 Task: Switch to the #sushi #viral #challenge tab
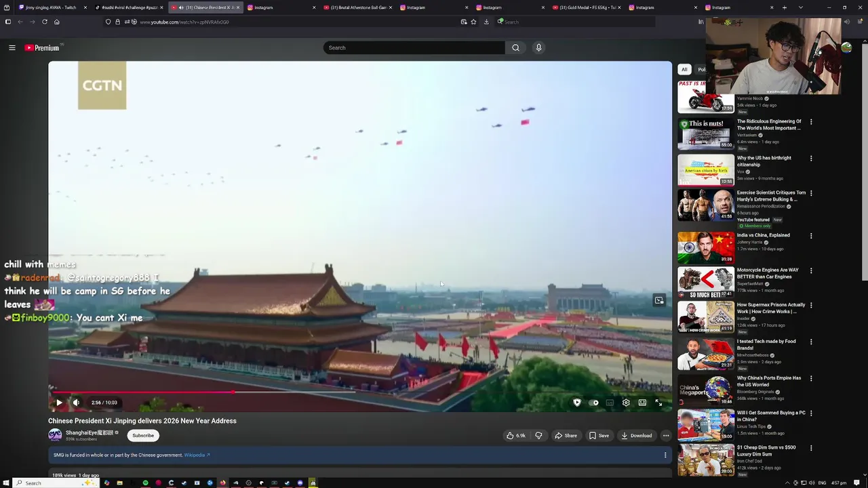point(129,7)
